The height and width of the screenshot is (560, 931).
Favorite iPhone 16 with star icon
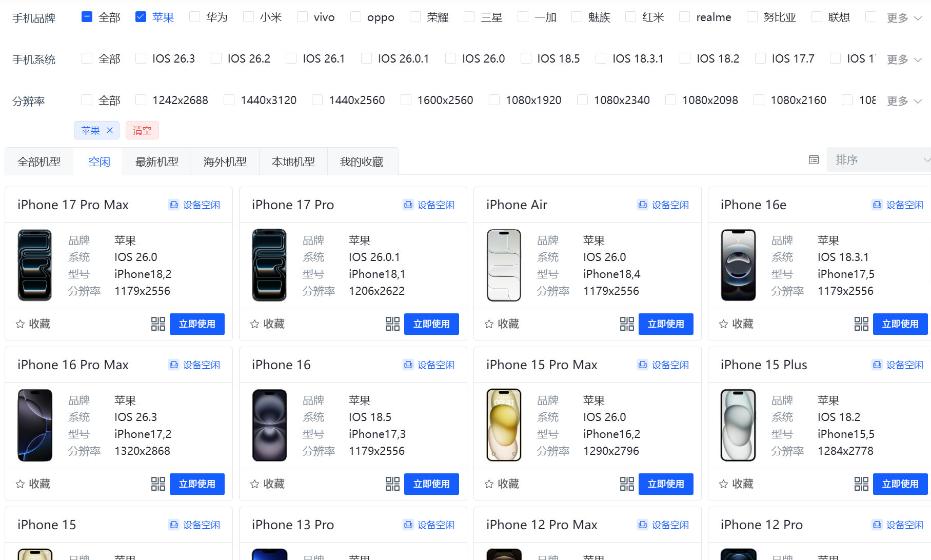(x=254, y=484)
